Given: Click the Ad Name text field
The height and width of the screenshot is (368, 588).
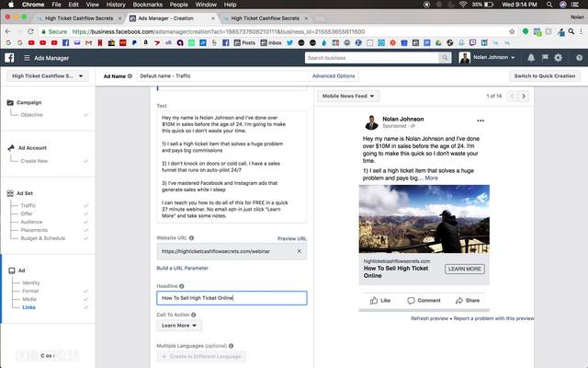Looking at the screenshot, I should coord(223,75).
